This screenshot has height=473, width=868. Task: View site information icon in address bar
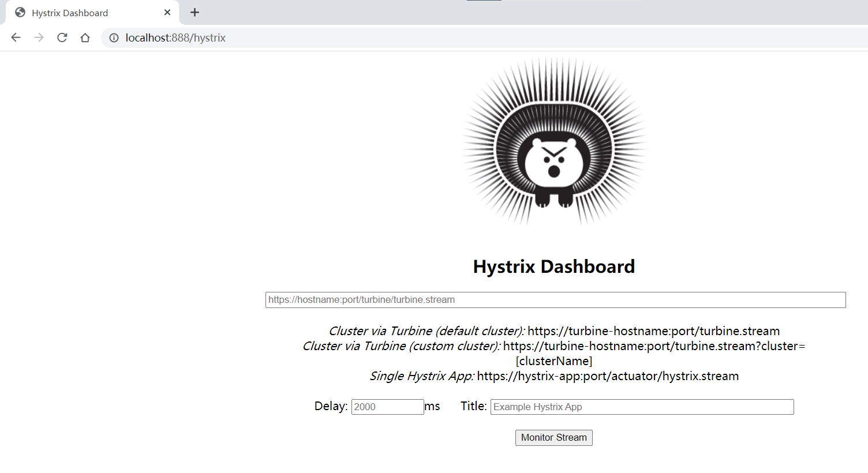click(x=114, y=37)
